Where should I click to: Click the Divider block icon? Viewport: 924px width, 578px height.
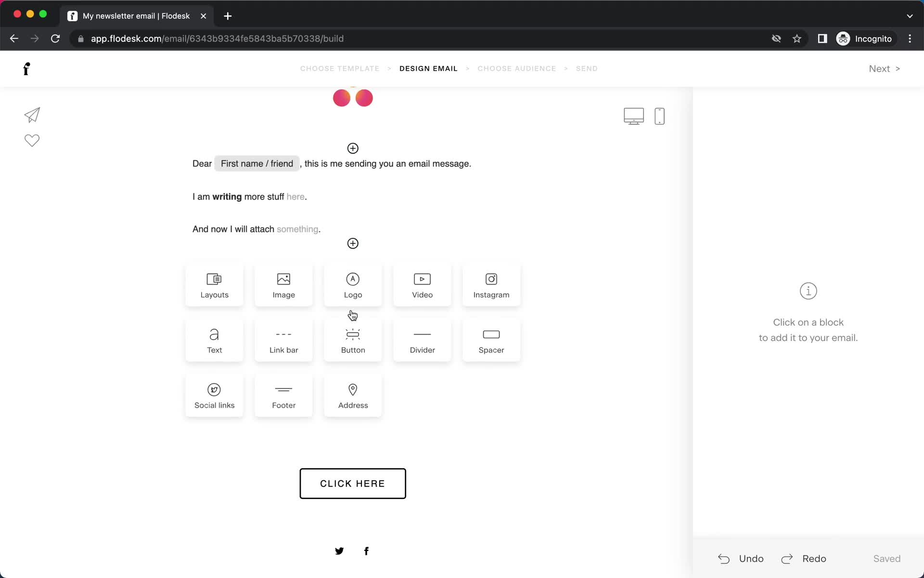point(422,340)
